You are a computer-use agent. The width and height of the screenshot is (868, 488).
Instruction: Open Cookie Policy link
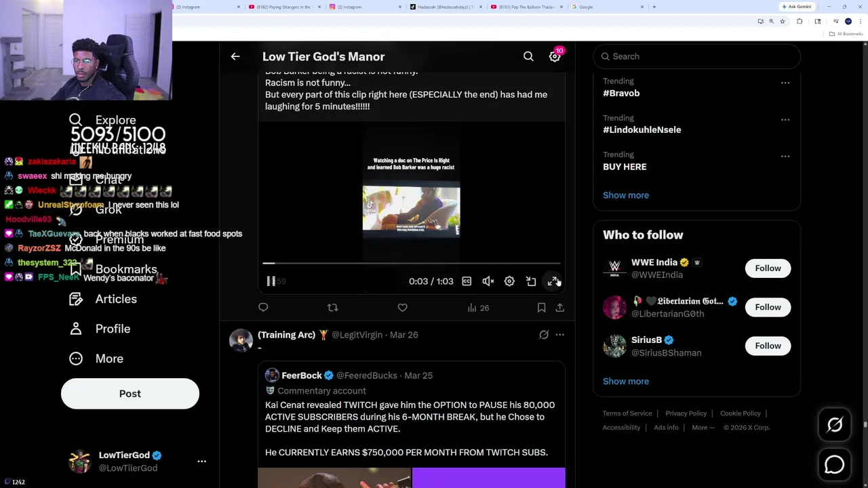(x=741, y=413)
